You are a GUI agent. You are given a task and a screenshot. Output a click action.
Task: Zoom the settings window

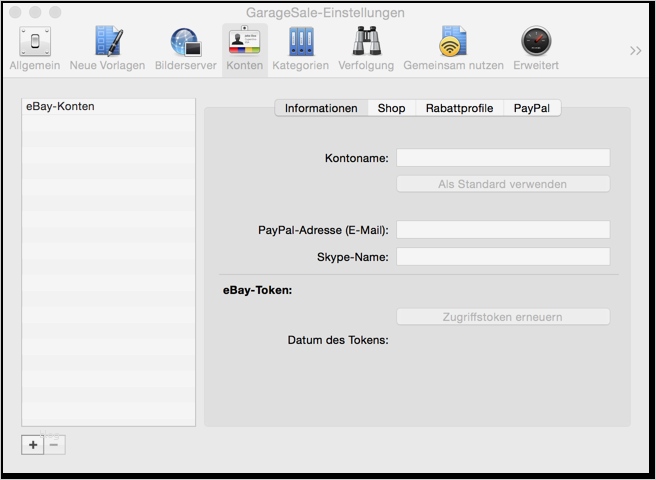click(x=55, y=12)
